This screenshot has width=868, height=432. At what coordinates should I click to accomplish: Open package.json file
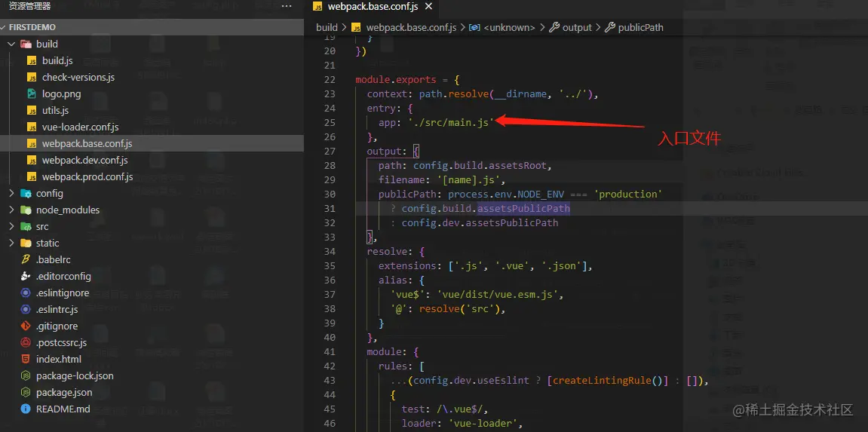(64, 392)
